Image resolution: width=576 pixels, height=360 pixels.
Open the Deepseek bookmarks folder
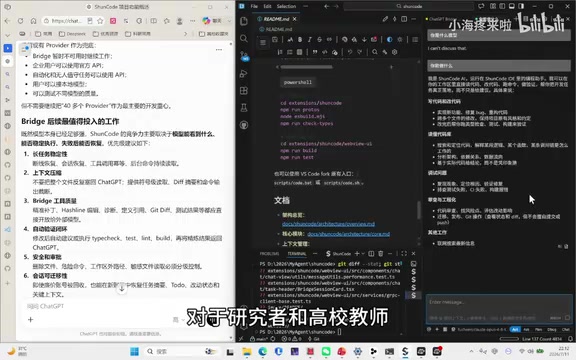pyautogui.click(x=72, y=34)
